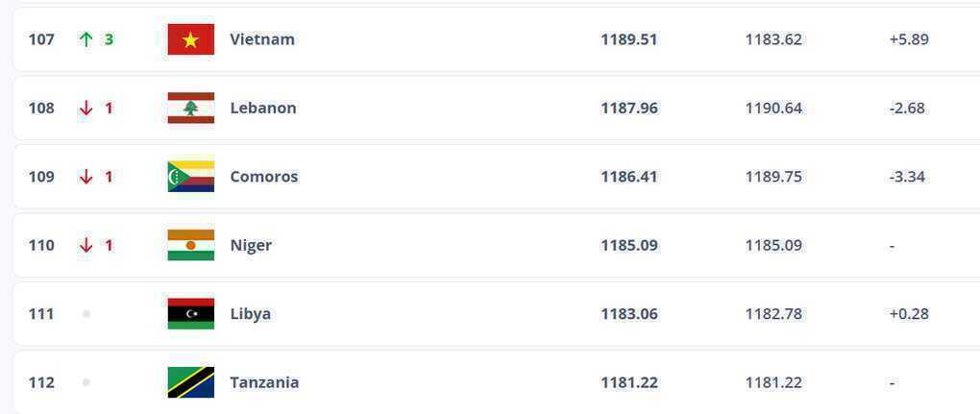This screenshot has height=414, width=980.
Task: Click Libya's +0.28 points change
Action: [x=909, y=314]
